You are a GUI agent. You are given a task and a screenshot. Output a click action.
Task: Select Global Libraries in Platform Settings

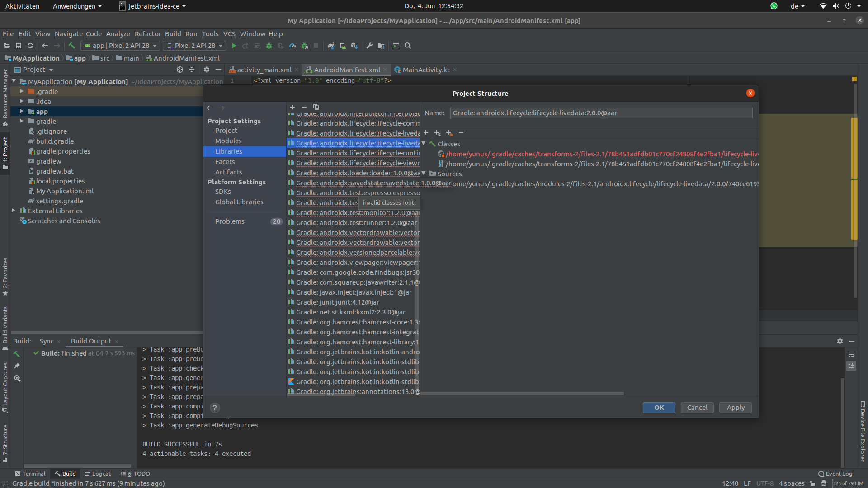tap(239, 202)
